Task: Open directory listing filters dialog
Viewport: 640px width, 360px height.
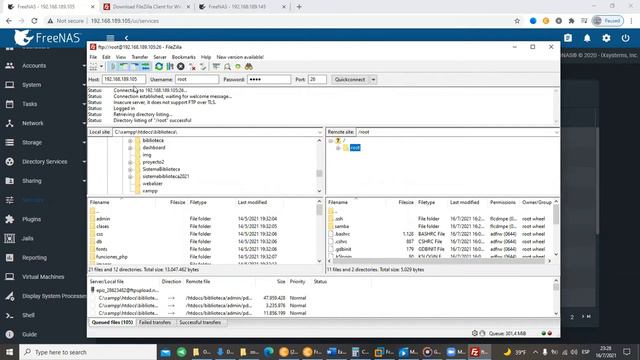Action: (x=216, y=67)
